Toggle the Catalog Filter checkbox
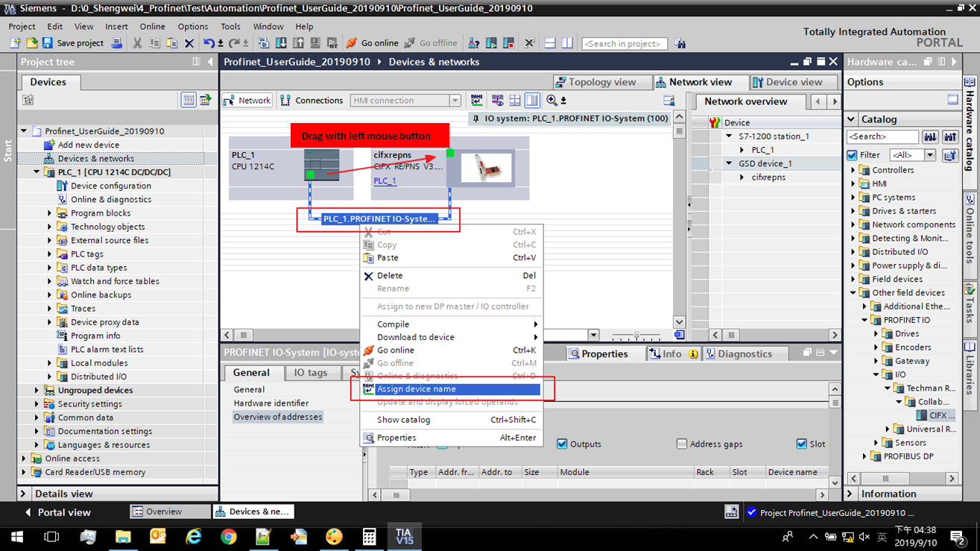Viewport: 980px width, 551px height. 852,155
